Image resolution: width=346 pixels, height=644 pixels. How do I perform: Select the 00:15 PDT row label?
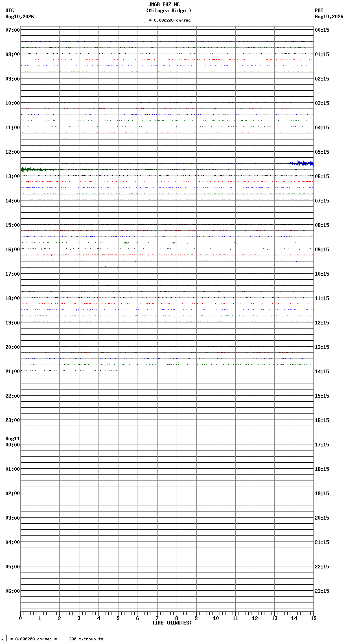click(x=322, y=30)
